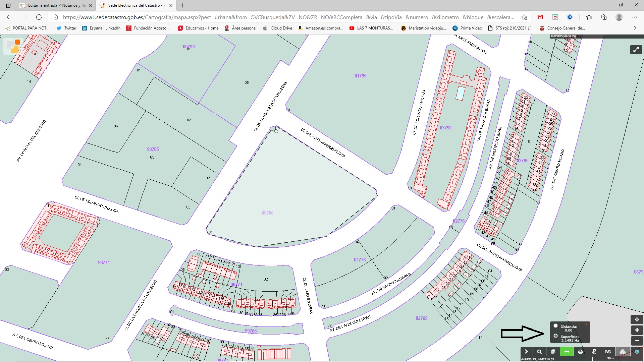Close the measurement panel with orange X
644x362 pixels.
point(587,324)
